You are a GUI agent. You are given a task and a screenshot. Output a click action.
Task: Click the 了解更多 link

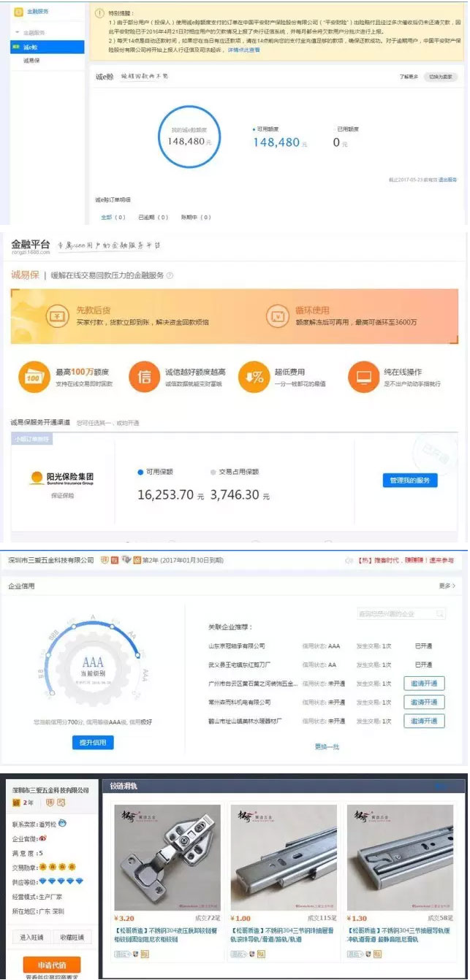[409, 76]
